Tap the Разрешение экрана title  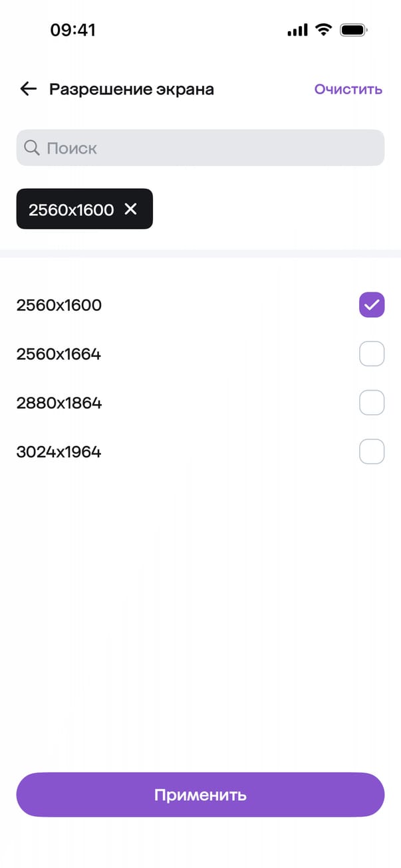click(132, 89)
